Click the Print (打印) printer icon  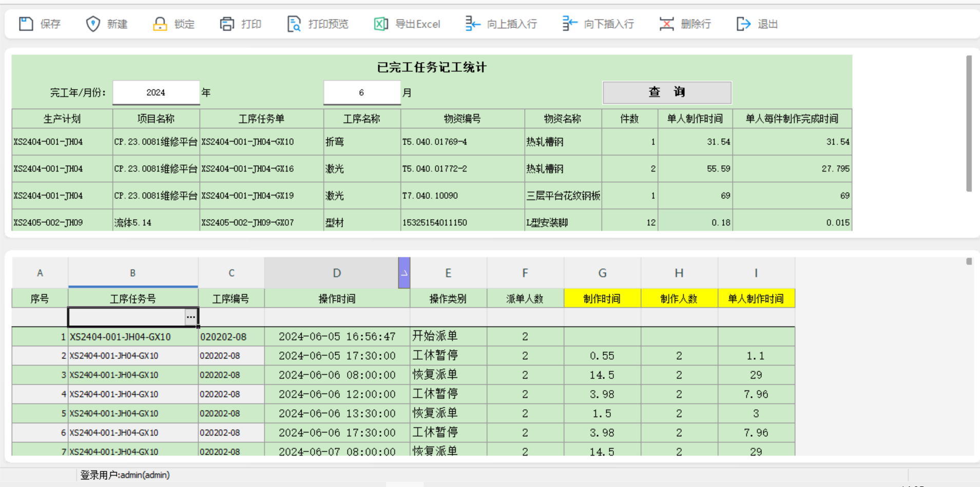pos(227,24)
